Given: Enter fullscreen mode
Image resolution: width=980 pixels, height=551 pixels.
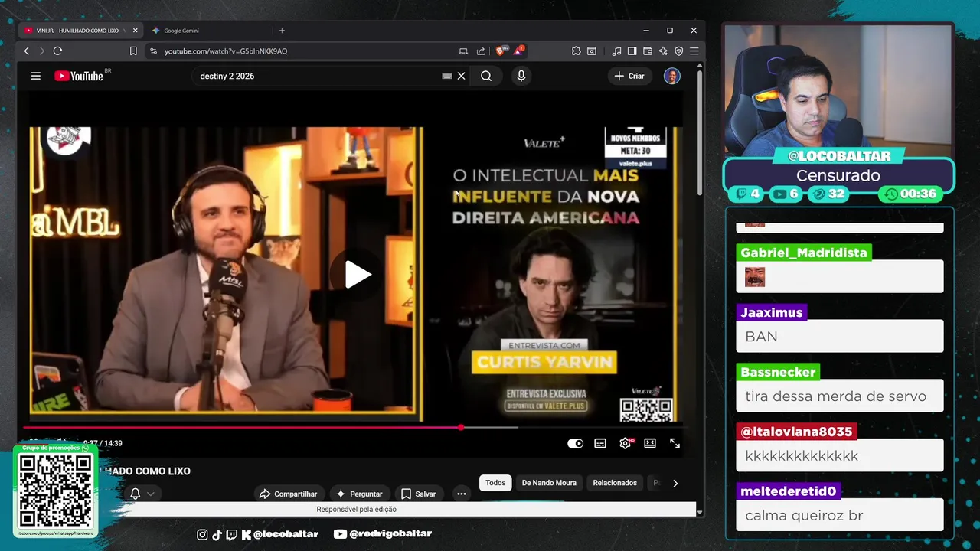Looking at the screenshot, I should 675,443.
